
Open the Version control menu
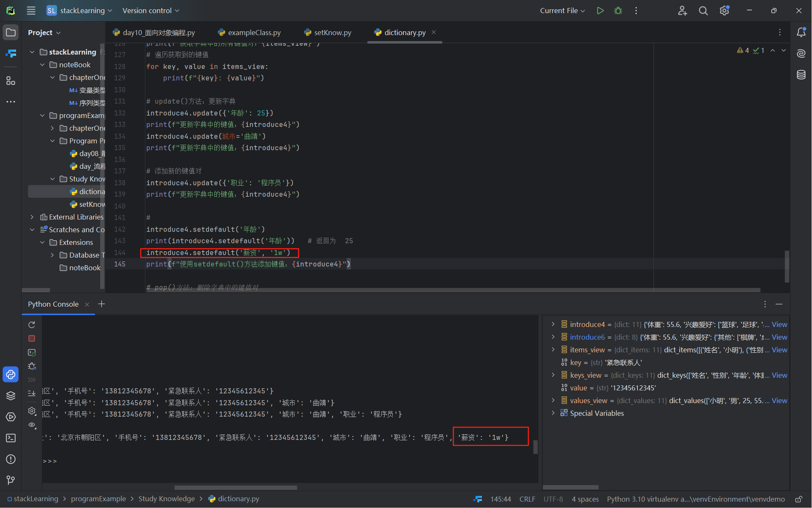tap(150, 11)
